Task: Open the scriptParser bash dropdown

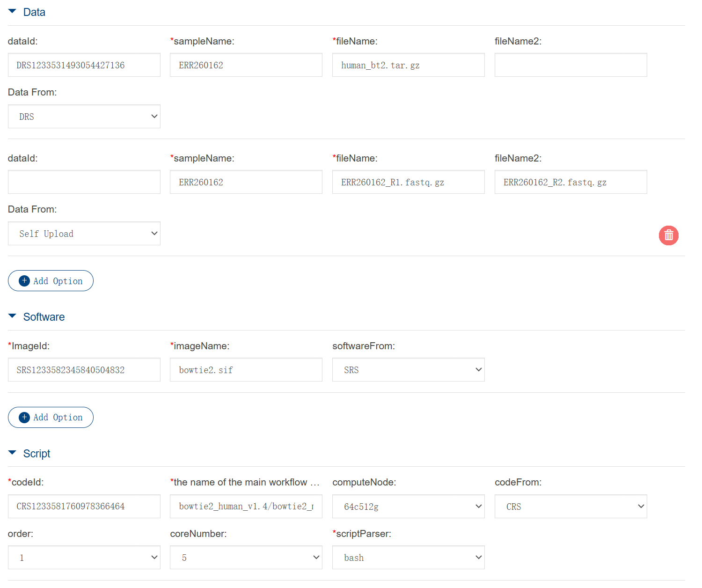Action: coord(409,558)
